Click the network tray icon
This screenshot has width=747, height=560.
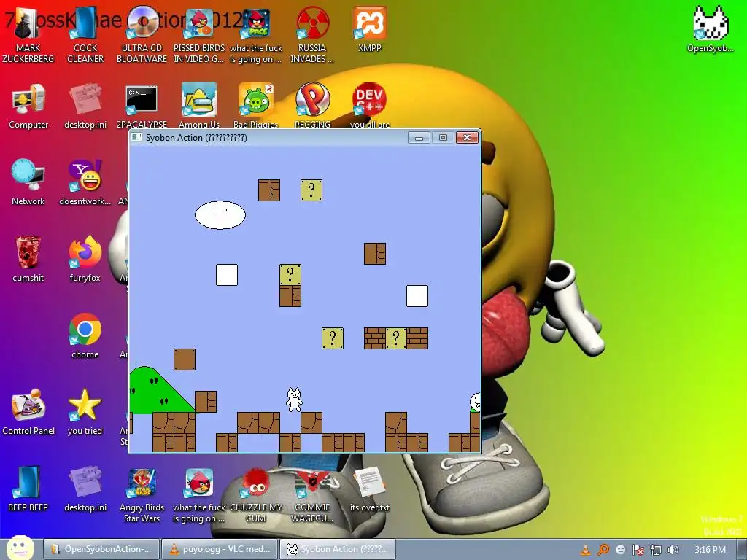656,550
